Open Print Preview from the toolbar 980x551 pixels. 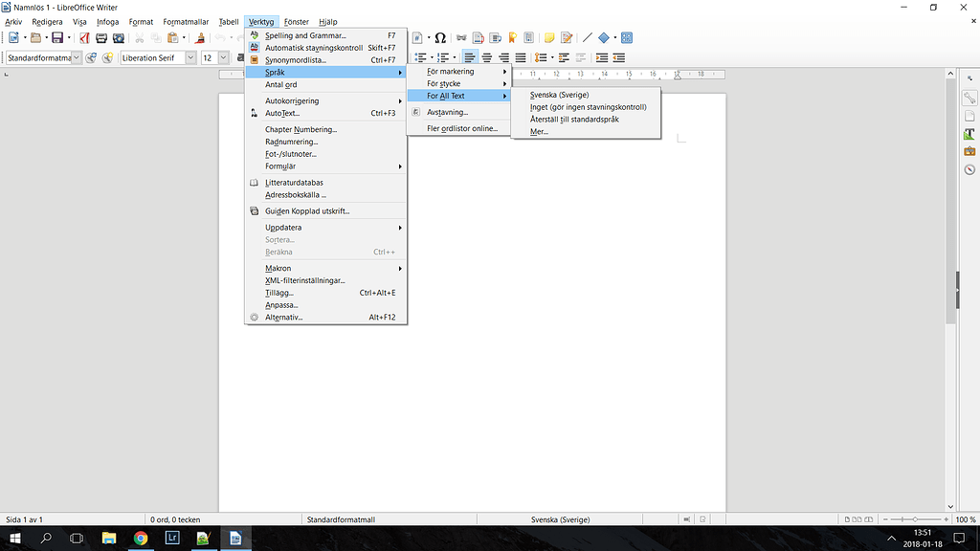click(x=118, y=38)
